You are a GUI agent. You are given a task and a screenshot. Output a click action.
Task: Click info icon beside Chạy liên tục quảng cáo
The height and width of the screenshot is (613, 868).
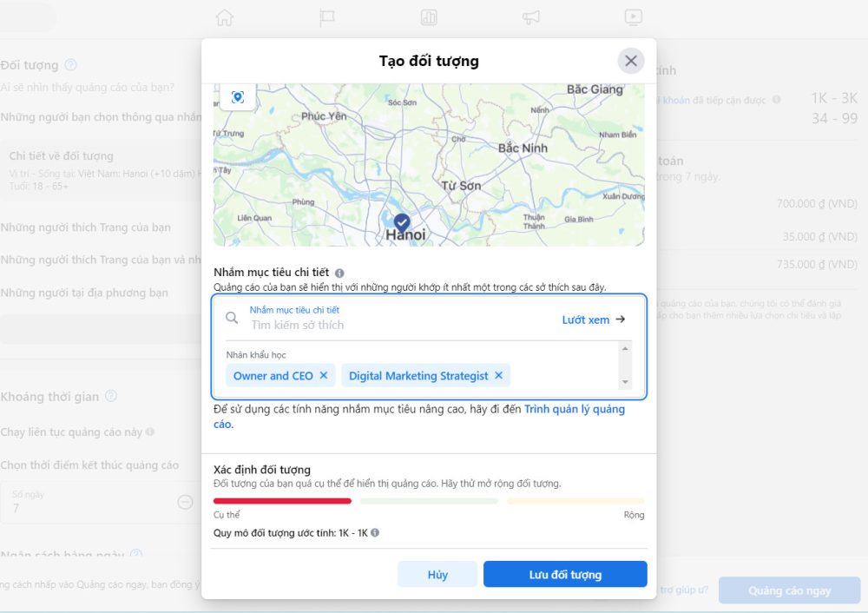(149, 432)
